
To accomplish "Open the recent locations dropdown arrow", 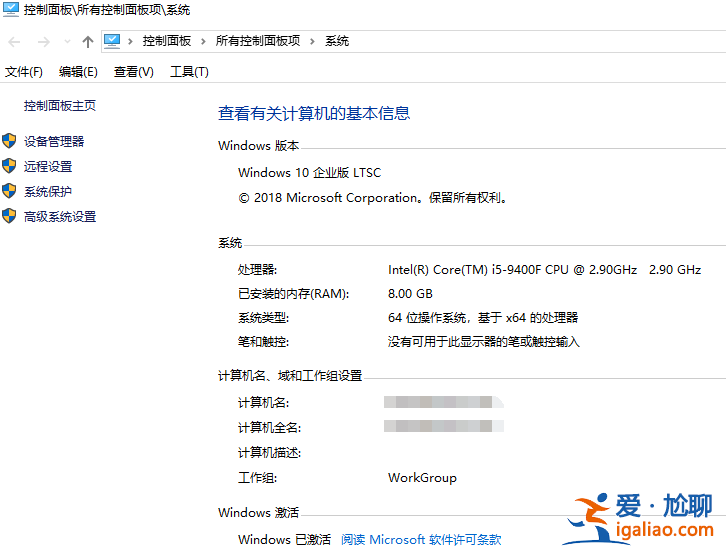I will point(67,42).
